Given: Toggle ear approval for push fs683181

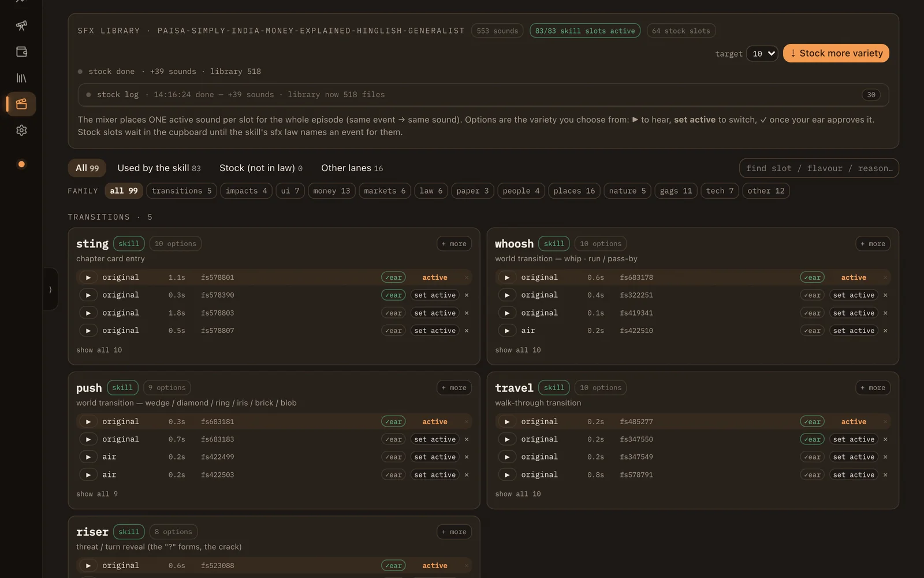Looking at the screenshot, I should coord(393,422).
